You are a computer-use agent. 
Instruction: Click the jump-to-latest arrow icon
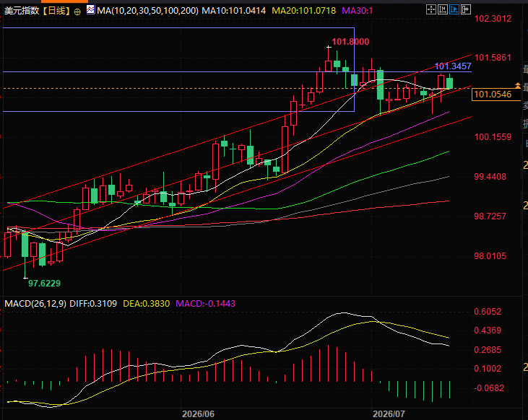coord(465,9)
